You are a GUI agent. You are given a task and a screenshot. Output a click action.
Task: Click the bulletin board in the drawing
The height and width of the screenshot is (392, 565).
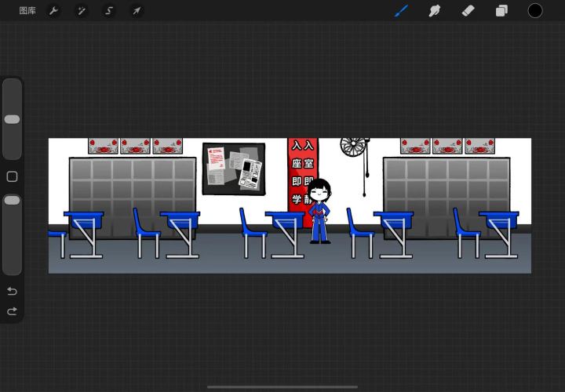pyautogui.click(x=234, y=169)
